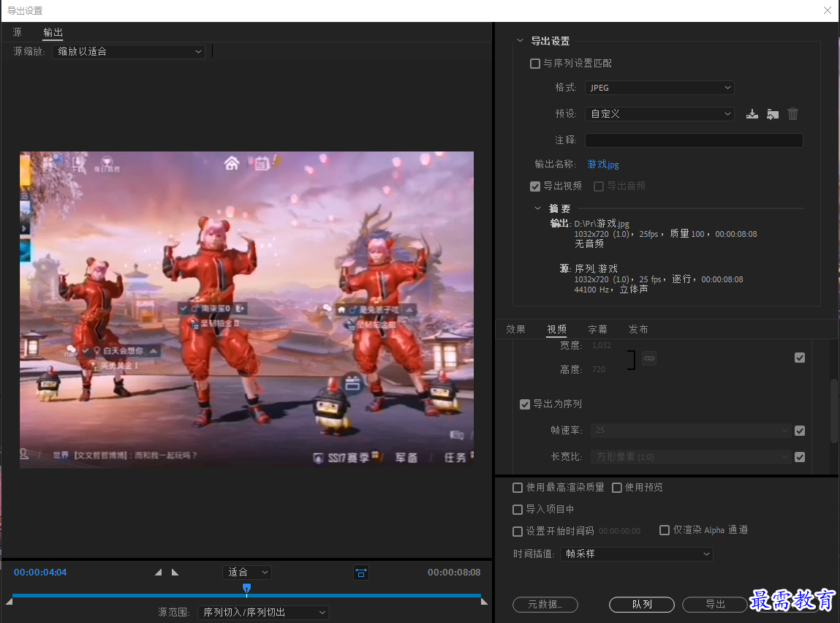Open the 字幕 tab
Viewport: 840px width, 623px height.
click(597, 329)
